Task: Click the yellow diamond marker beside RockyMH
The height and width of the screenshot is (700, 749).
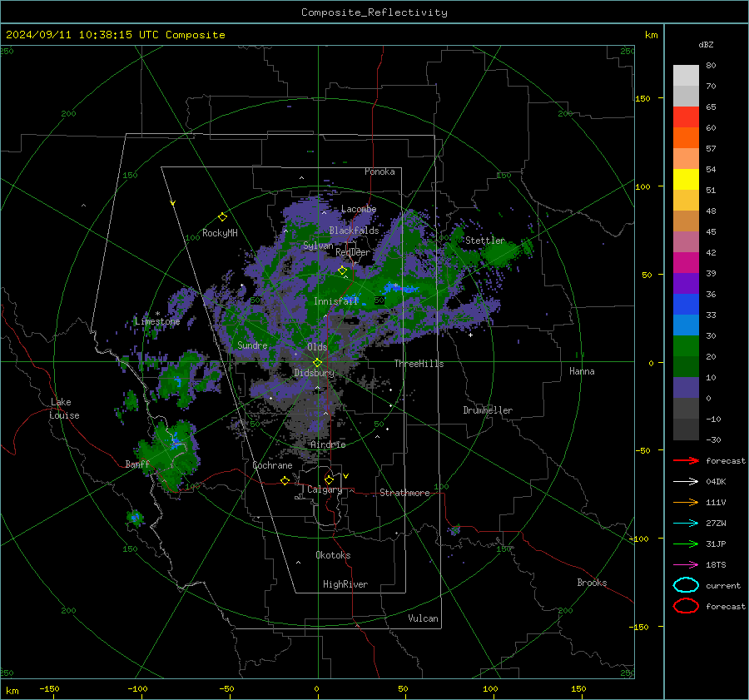Action: (222, 217)
